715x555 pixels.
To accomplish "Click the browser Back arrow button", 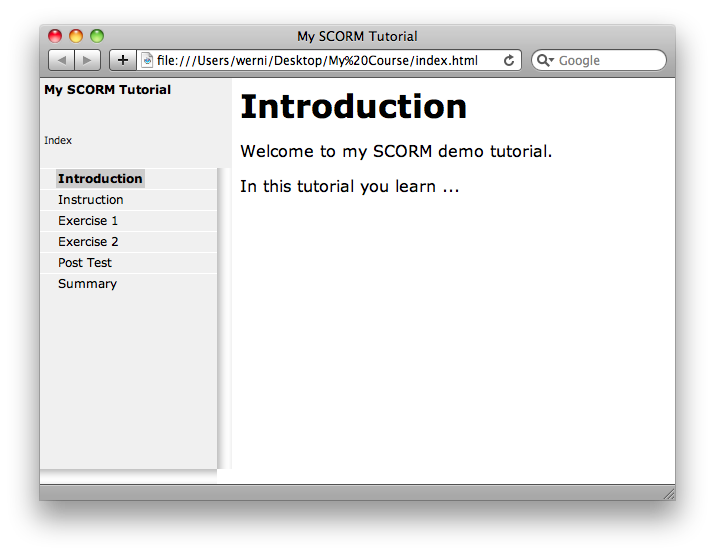I will (61, 61).
